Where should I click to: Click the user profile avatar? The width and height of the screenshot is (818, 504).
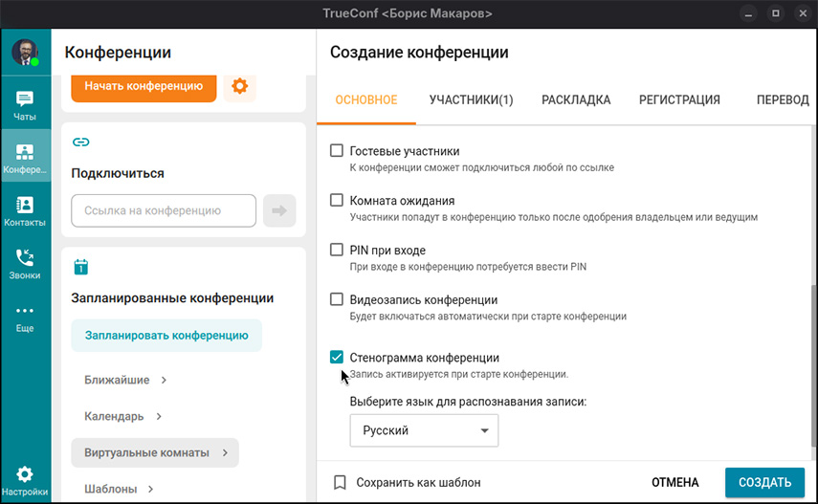click(x=25, y=53)
